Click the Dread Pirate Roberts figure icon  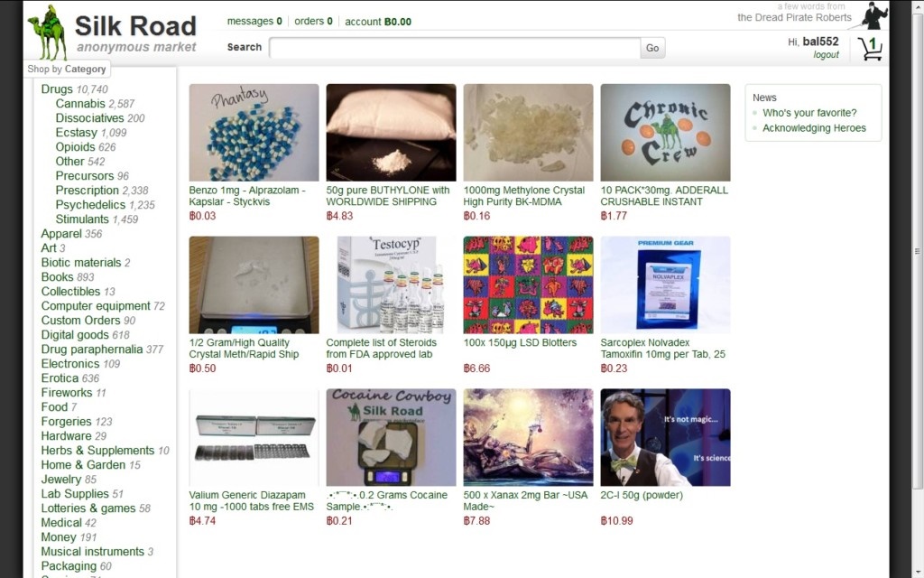click(x=874, y=15)
